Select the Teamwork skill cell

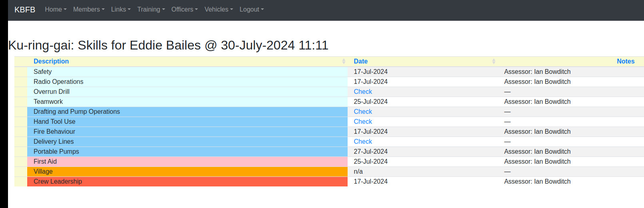187,102
